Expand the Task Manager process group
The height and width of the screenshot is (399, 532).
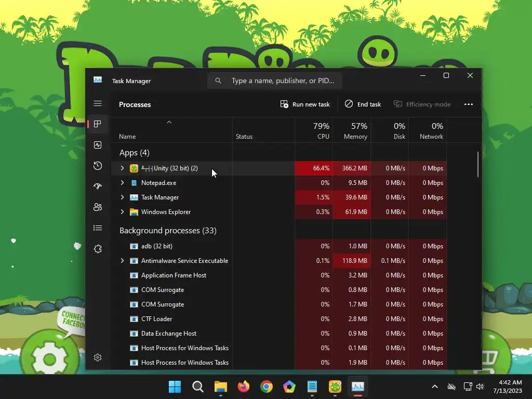point(122,197)
